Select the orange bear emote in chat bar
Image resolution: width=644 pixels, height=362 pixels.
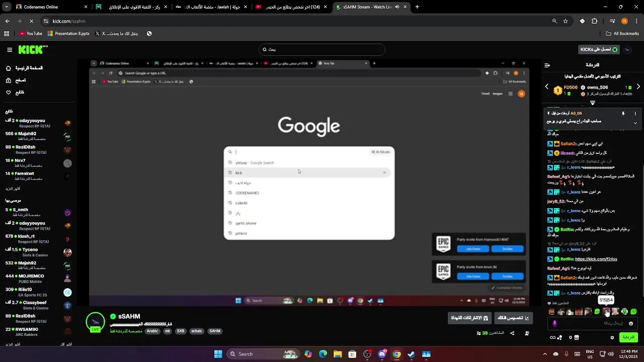[x=551, y=312]
